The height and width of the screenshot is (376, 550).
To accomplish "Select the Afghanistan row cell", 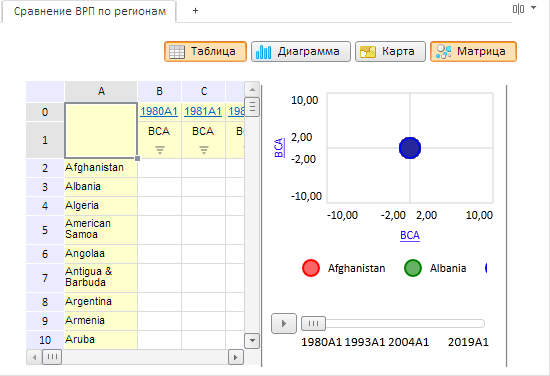I will 101,168.
